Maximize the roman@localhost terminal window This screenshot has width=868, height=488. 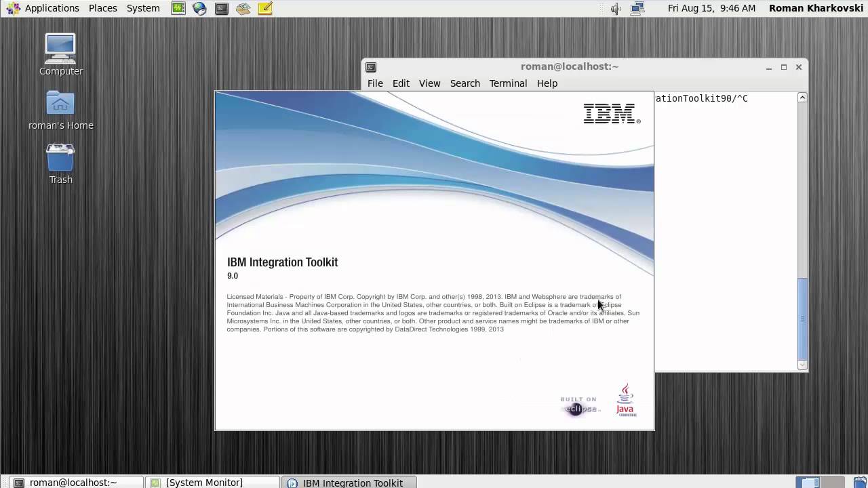click(x=784, y=67)
